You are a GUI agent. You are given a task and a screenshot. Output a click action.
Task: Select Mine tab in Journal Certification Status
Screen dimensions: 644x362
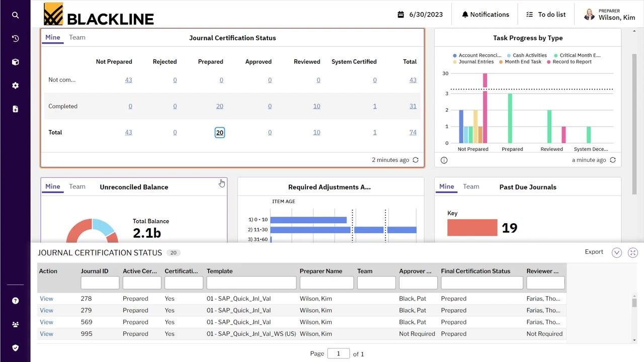(x=53, y=37)
